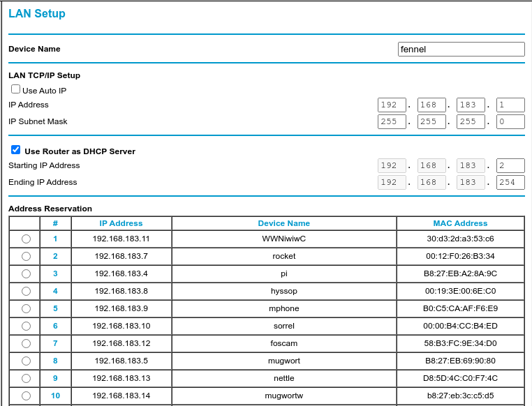Select the radio button for WWNiwiwC reservation
532x406 pixels.
point(26,239)
